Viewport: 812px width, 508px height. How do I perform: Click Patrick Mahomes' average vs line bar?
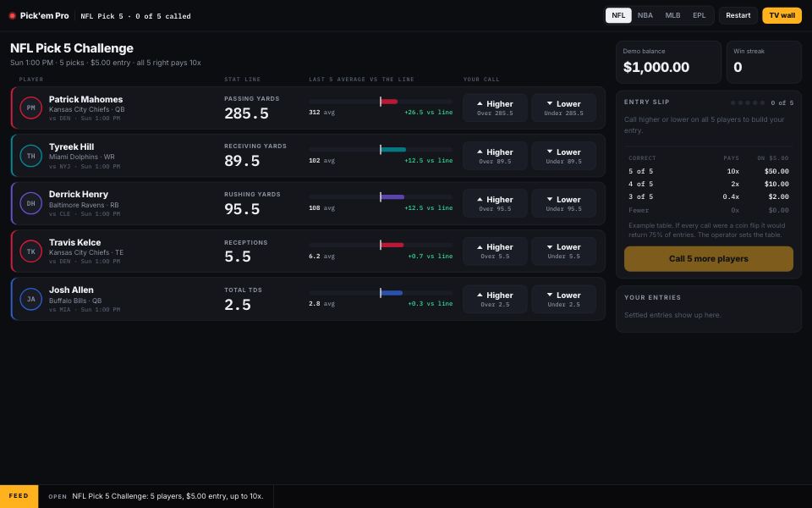click(x=381, y=102)
